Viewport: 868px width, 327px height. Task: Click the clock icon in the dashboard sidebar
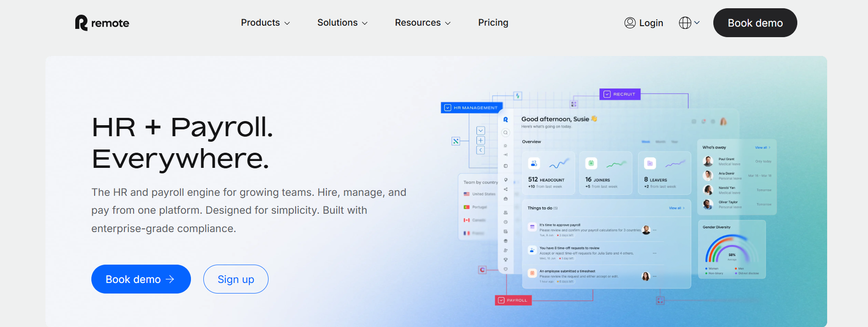click(505, 222)
